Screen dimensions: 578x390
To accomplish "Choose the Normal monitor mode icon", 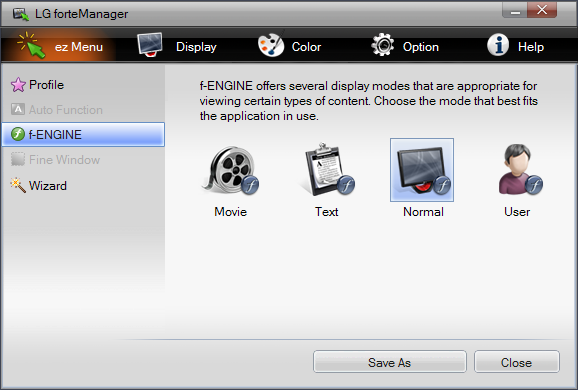I will coord(422,170).
